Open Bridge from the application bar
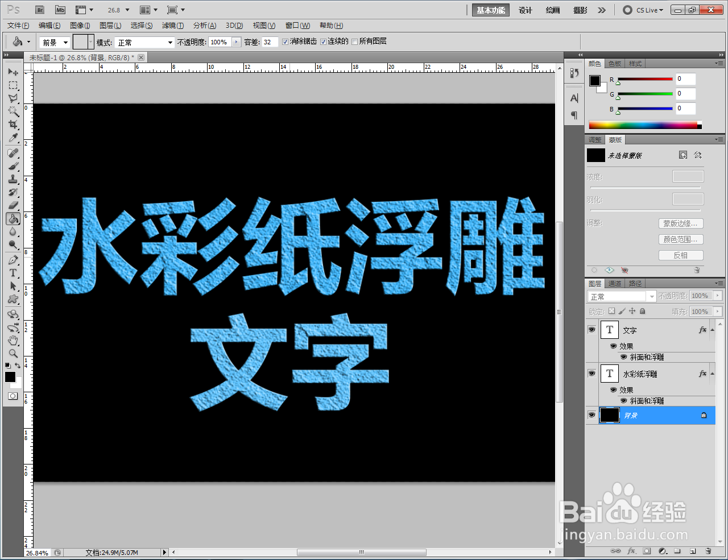Viewport: 728px width, 560px height. tap(39, 10)
